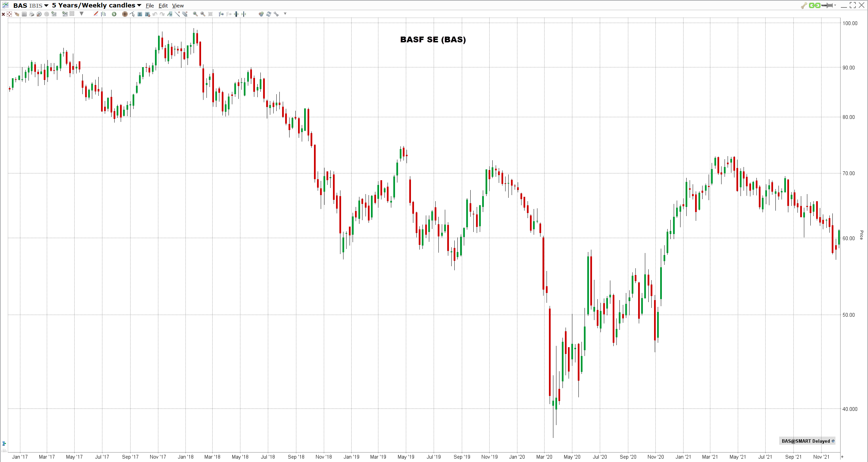
Task: Click the colored circles palette icon
Action: [x=261, y=14]
